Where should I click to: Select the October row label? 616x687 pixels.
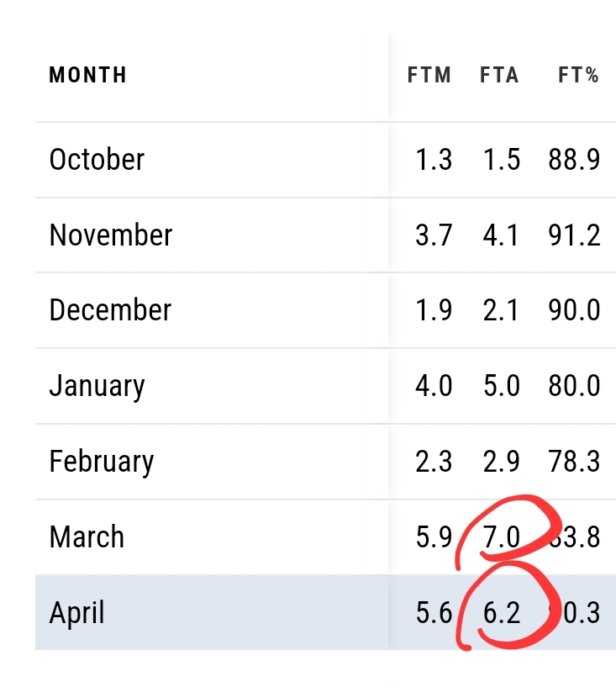tap(97, 159)
